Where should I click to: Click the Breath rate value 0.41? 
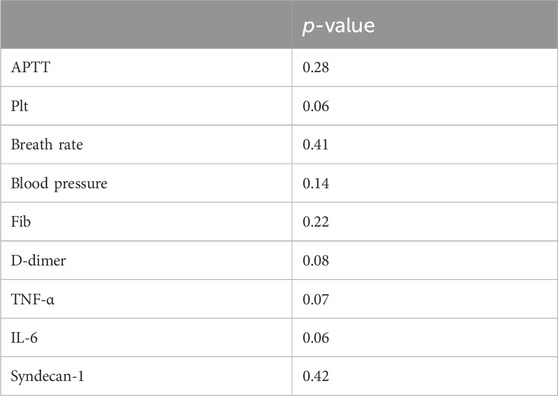(315, 144)
